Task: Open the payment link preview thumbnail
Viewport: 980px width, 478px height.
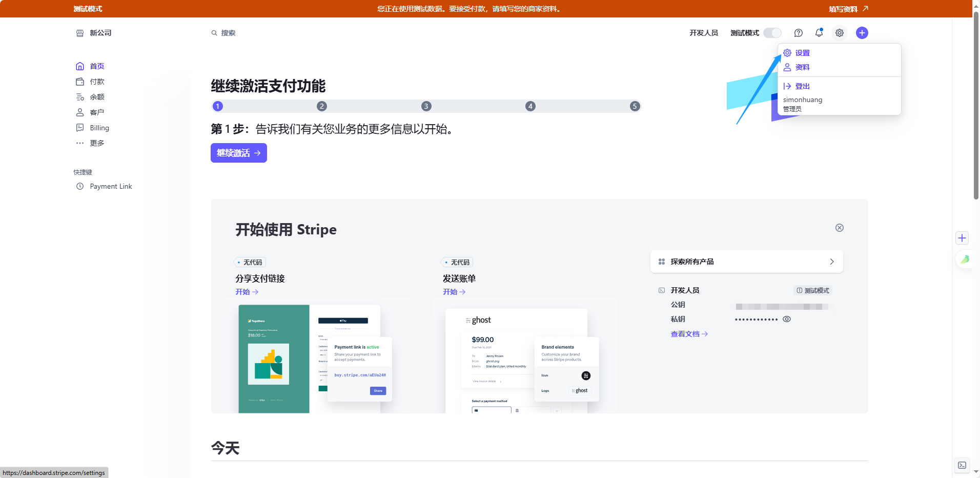Action: (x=315, y=358)
